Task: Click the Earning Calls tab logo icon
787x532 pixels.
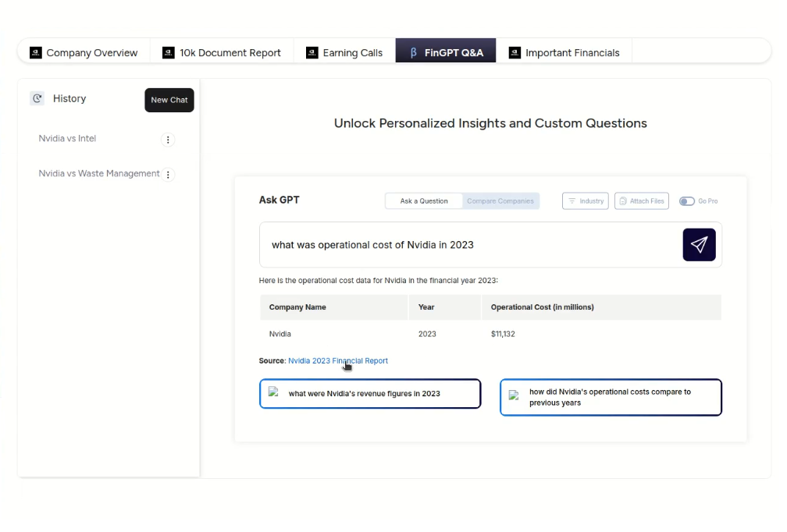Action: click(x=312, y=52)
